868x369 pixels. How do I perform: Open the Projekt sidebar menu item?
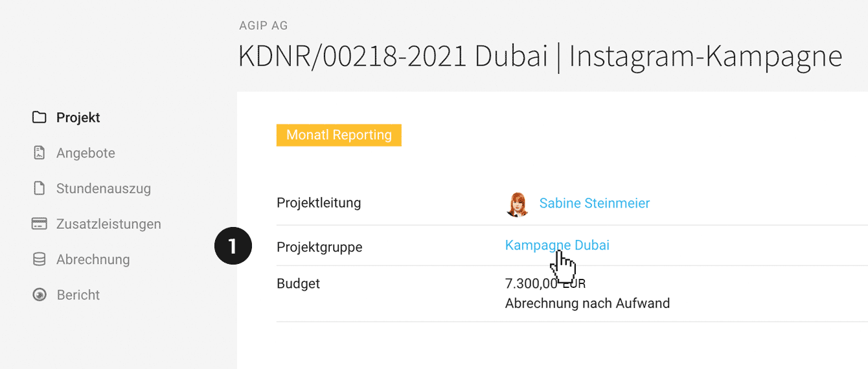78,118
